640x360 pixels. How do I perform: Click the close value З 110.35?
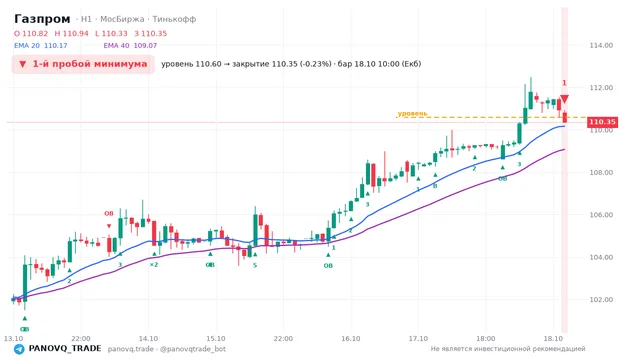[x=151, y=33]
